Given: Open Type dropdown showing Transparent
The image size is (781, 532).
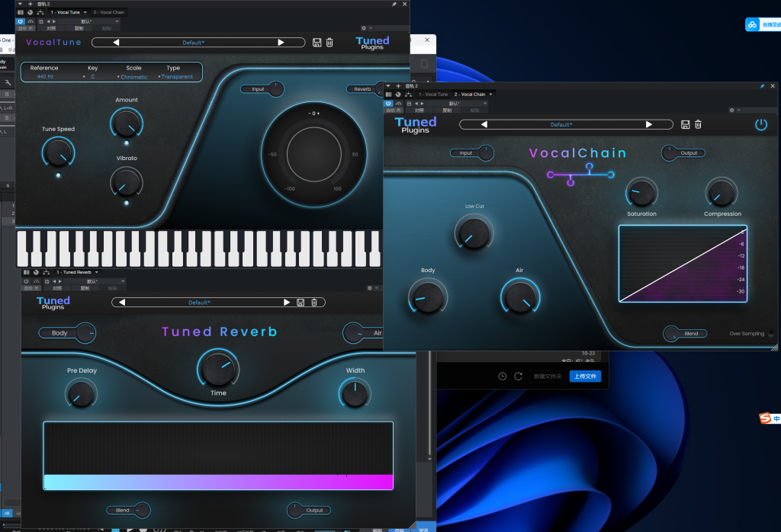Looking at the screenshot, I should coord(176,77).
